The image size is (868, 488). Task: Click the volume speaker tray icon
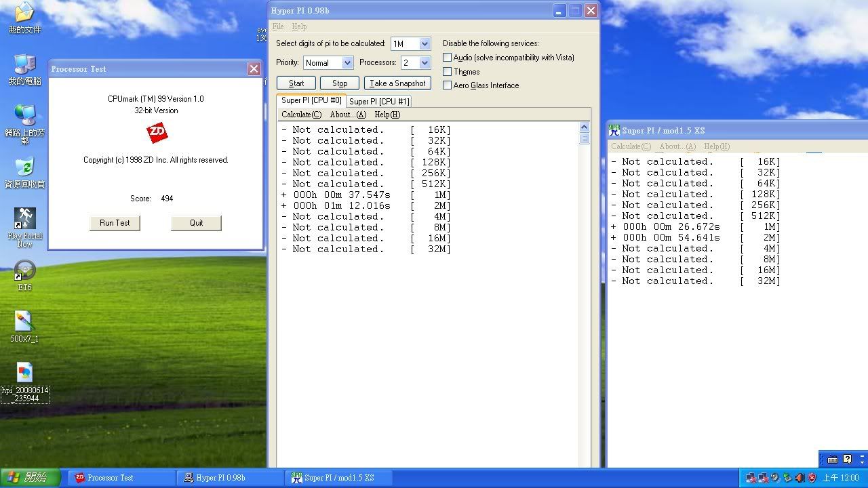pos(775,478)
